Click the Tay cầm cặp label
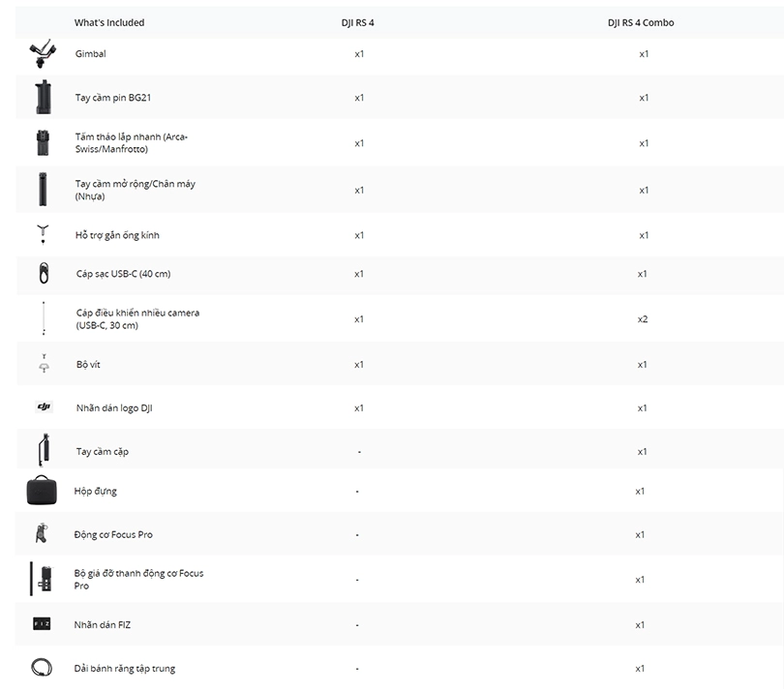Screen dimensions: 784x691 (x=103, y=452)
